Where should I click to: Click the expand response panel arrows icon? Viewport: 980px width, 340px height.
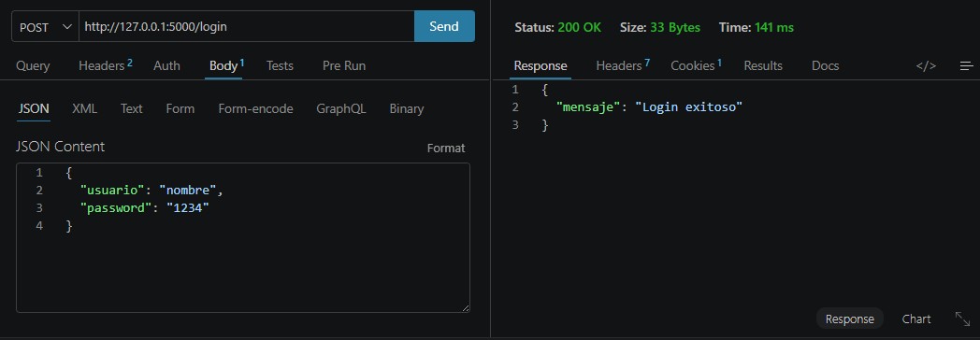[962, 319]
